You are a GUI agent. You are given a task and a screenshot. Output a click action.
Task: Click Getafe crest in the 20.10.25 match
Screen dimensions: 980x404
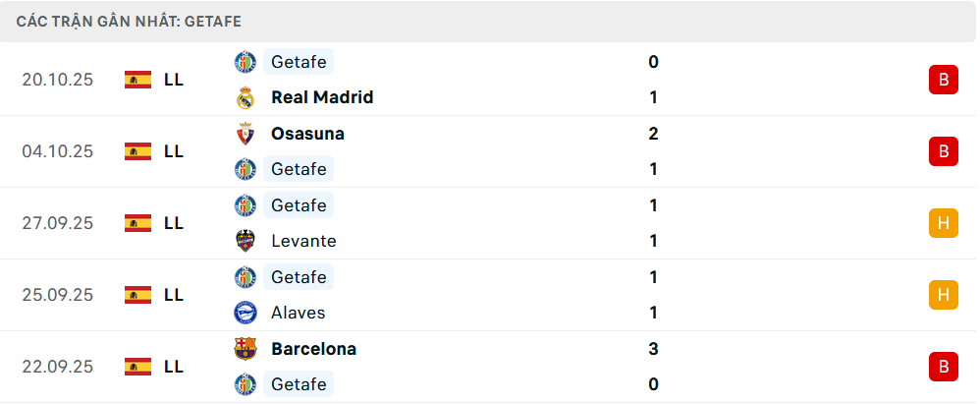pos(245,62)
